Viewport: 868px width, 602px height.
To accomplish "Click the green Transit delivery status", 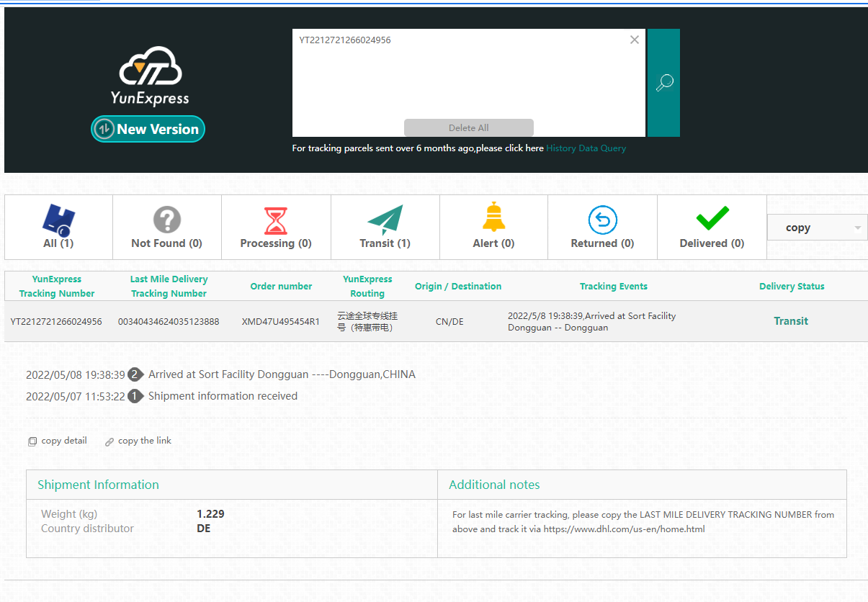I will tap(791, 321).
